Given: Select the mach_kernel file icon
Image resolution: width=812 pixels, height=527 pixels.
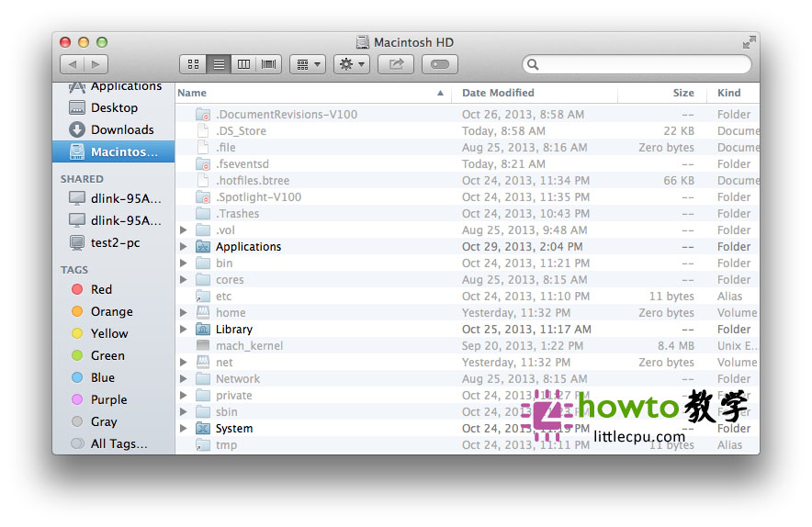Looking at the screenshot, I should (203, 345).
